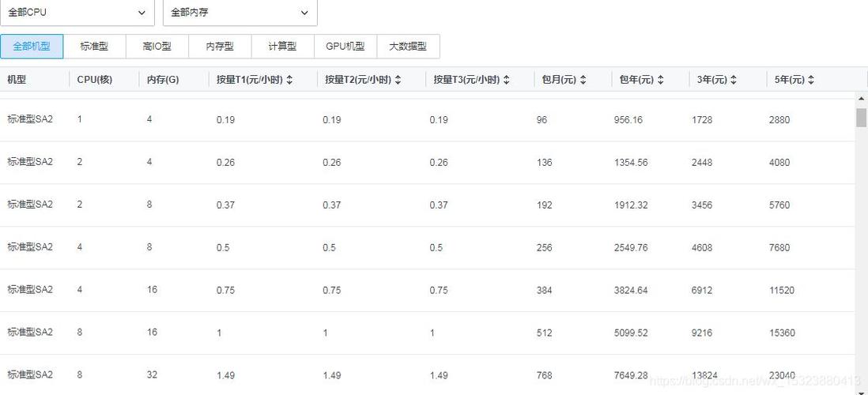
Task: Click 按量T3 value 0.37
Action: (439, 205)
